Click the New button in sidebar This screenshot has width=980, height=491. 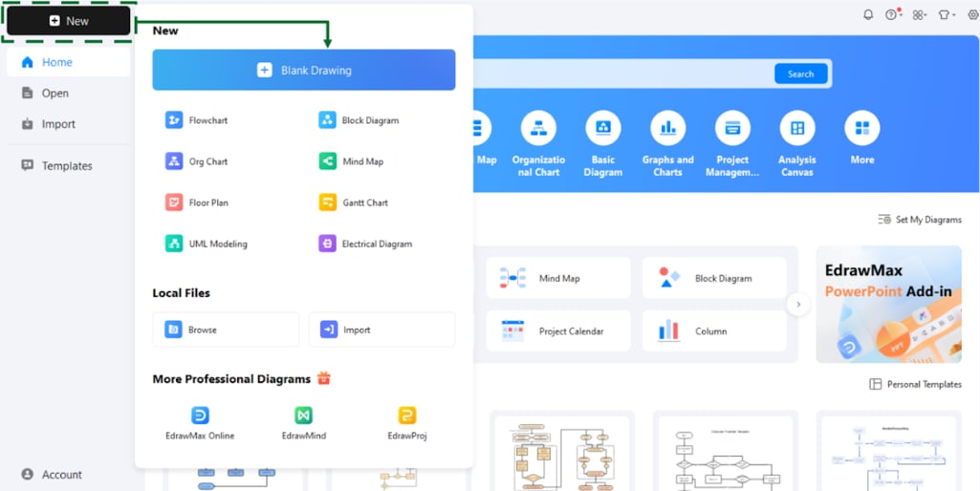pyautogui.click(x=69, y=21)
